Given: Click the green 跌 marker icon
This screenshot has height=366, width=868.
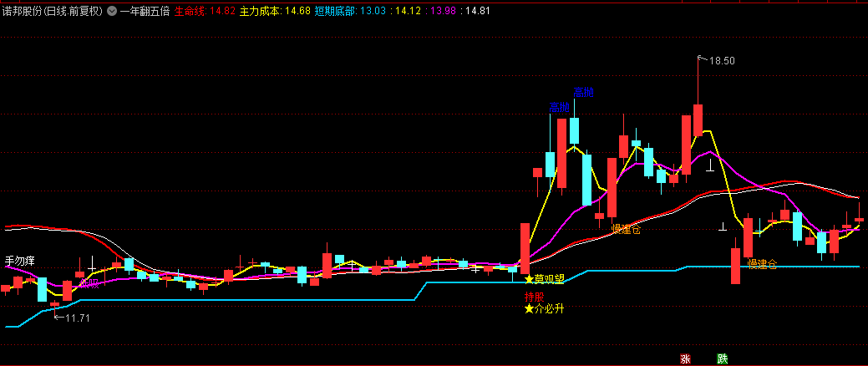Looking at the screenshot, I should coord(722,359).
